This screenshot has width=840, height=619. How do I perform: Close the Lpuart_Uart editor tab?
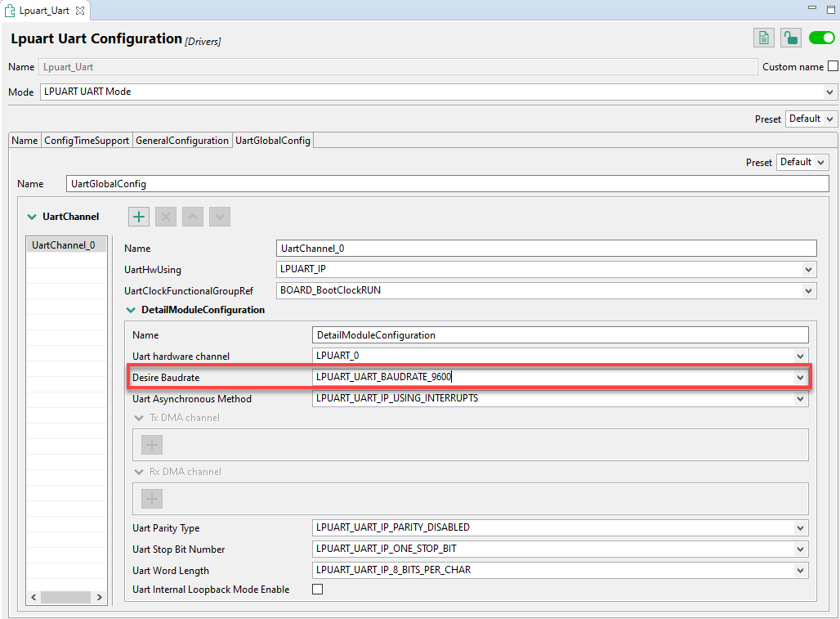coord(79,11)
